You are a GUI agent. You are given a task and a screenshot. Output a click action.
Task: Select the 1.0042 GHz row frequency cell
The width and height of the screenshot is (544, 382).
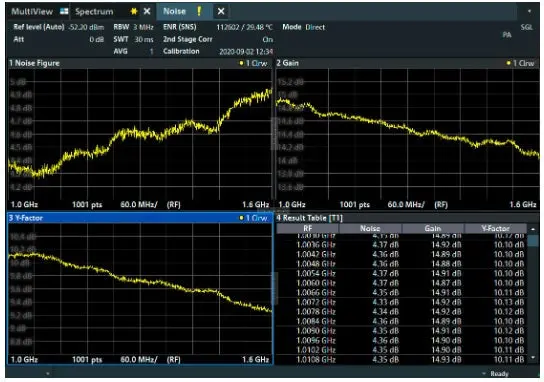click(316, 254)
